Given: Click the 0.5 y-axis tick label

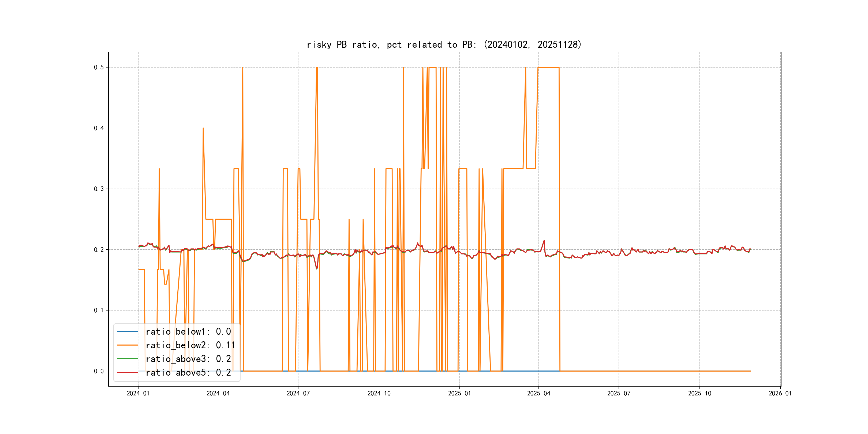Looking at the screenshot, I should tap(99, 68).
